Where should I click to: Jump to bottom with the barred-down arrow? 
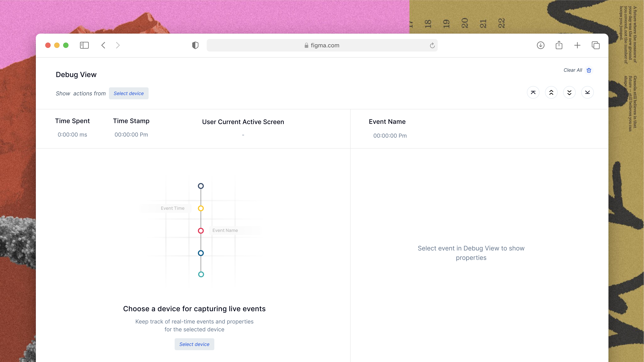click(x=587, y=92)
